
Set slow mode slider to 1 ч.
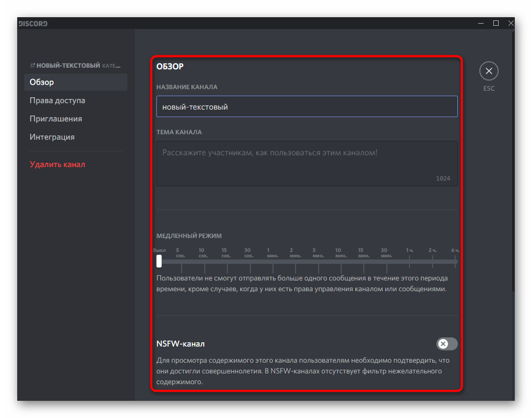(409, 262)
